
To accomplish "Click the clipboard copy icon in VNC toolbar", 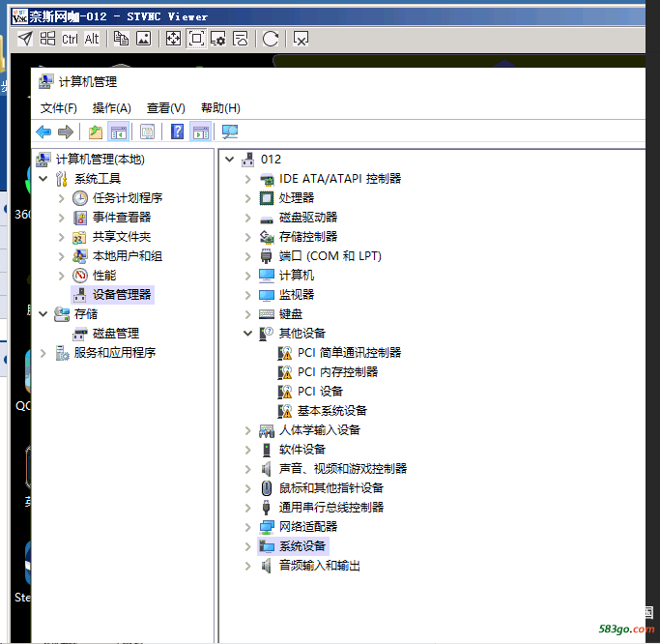I will point(121,39).
